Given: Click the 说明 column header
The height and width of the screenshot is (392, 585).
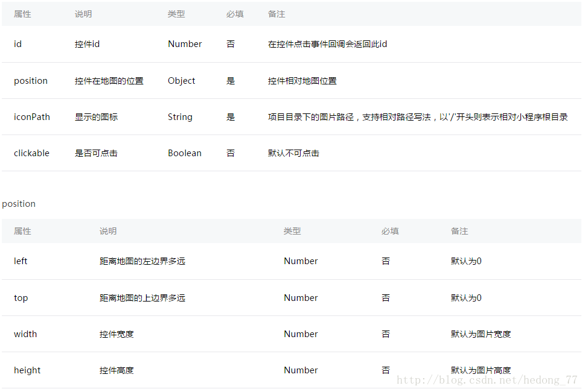Looking at the screenshot, I should click(83, 13).
